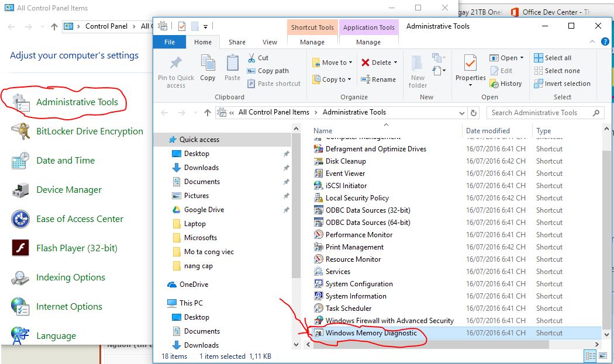This screenshot has height=364, width=614.
Task: Click Copy path in the ribbon
Action: click(x=268, y=71)
